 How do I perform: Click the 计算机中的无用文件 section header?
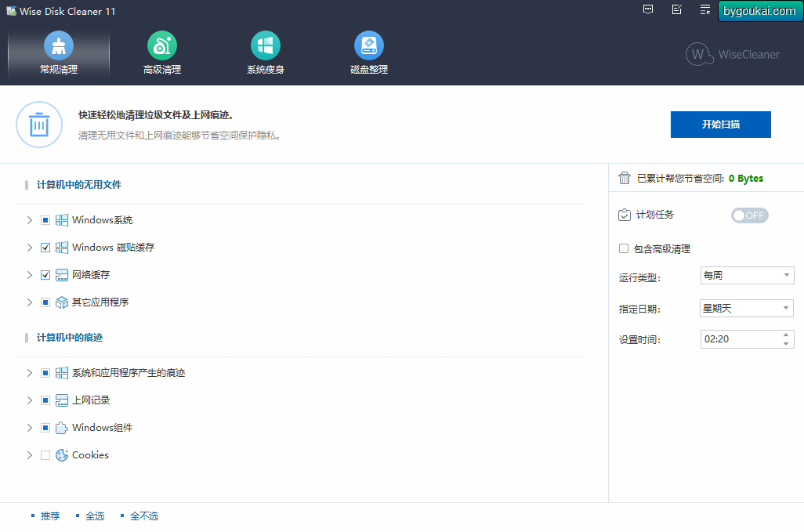pyautogui.click(x=79, y=184)
